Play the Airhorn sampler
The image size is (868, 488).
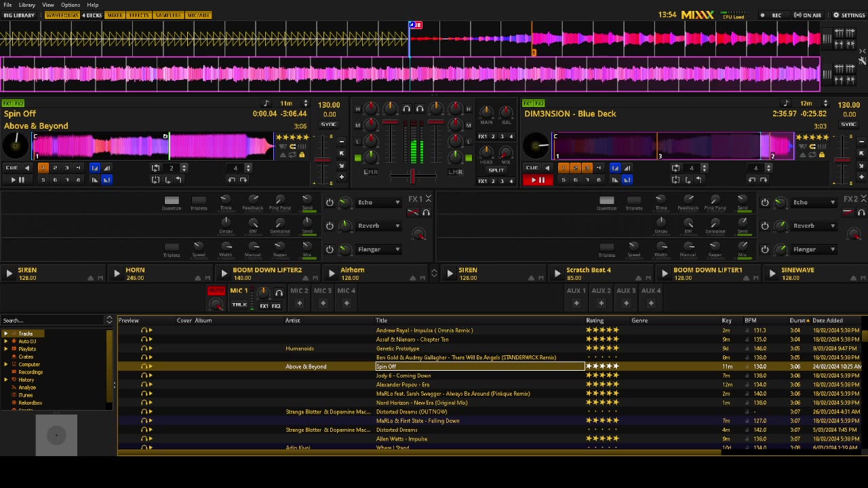332,273
